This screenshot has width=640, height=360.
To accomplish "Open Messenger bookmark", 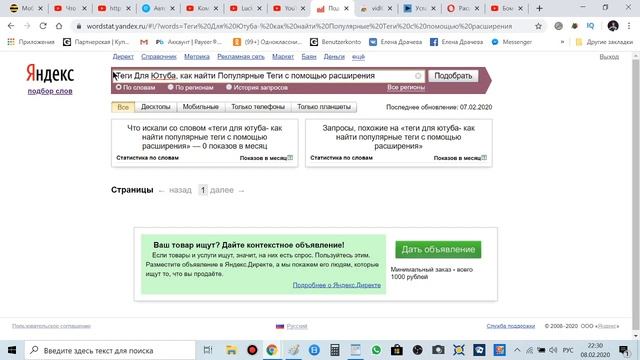I will click(x=511, y=42).
